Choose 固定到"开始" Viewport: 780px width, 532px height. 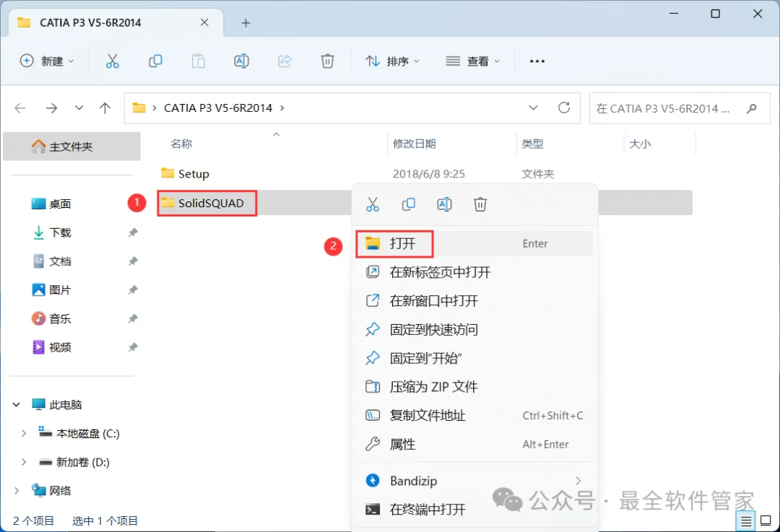click(x=474, y=358)
